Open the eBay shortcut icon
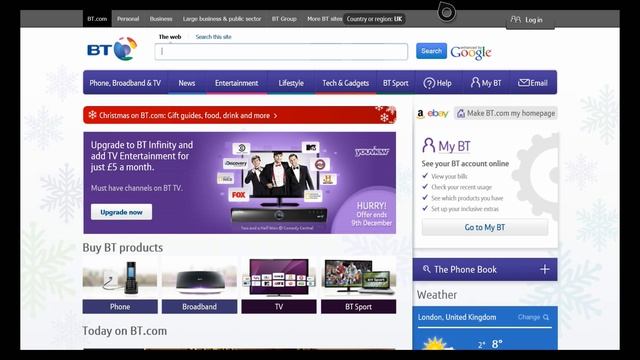 (438, 113)
